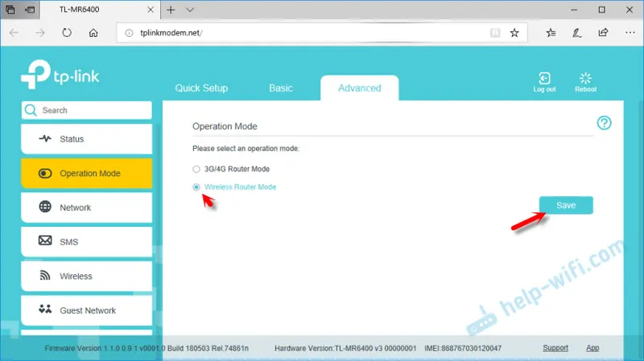Open the Network sidebar section
644x361 pixels.
pyautogui.click(x=87, y=207)
